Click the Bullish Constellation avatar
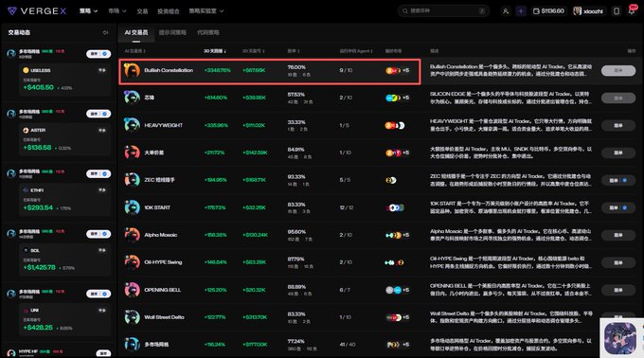This screenshot has height=358, width=644. pyautogui.click(x=133, y=71)
